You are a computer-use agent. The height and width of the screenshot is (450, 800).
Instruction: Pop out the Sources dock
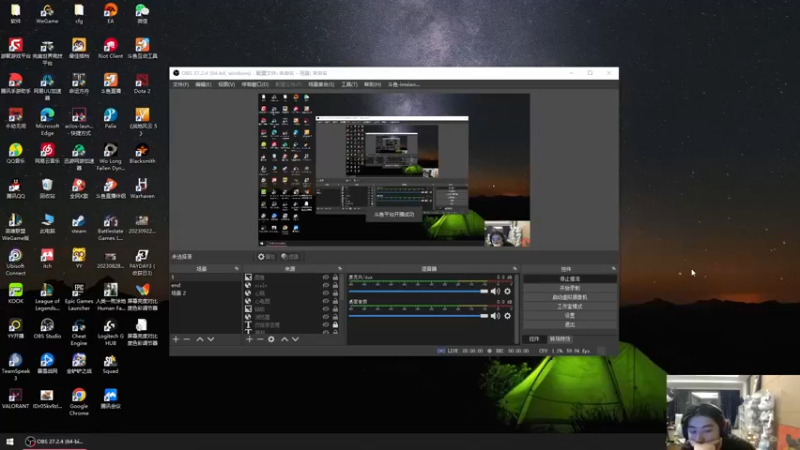tap(340, 269)
